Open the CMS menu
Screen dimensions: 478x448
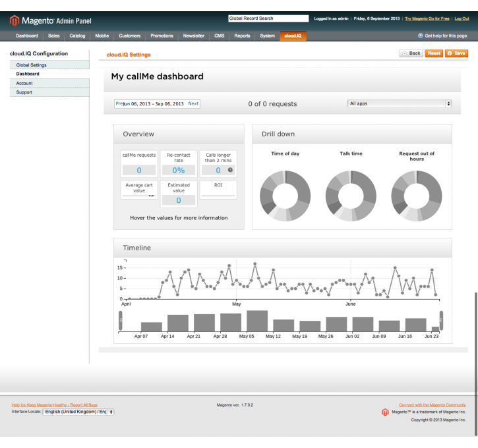tap(219, 36)
